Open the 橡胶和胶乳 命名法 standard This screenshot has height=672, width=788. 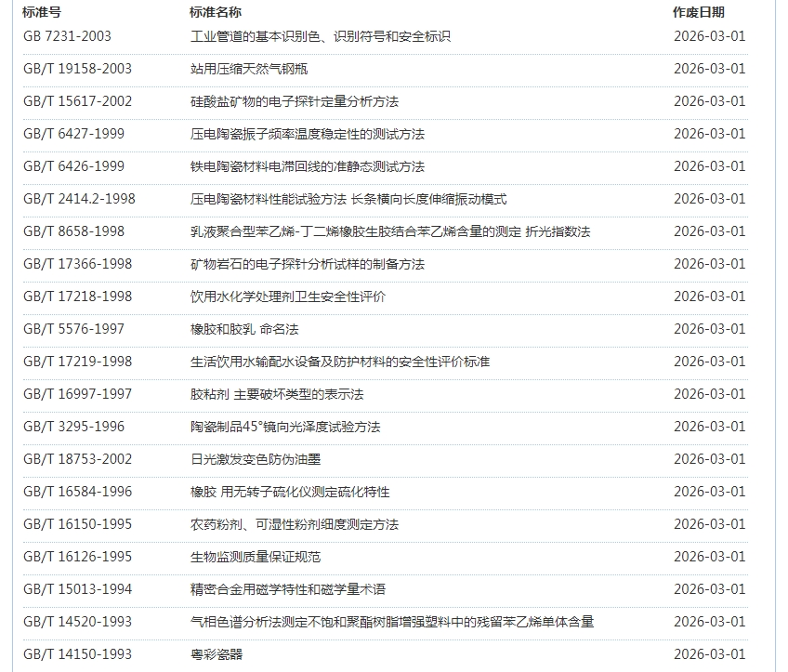pos(243,329)
